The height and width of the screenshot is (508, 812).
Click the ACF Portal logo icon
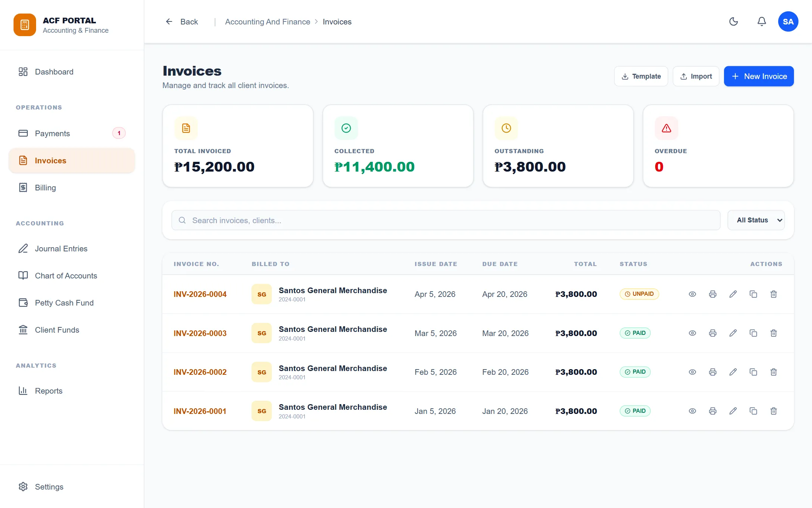pos(25,25)
